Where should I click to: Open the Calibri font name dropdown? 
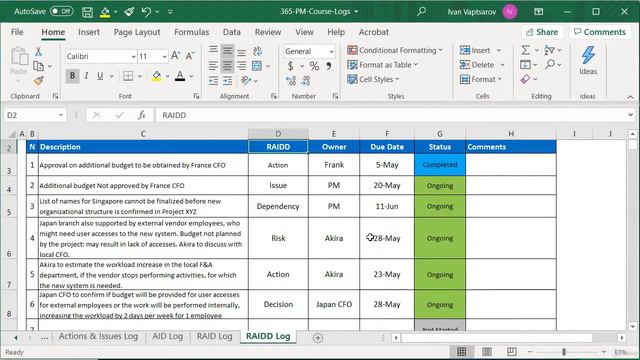133,56
